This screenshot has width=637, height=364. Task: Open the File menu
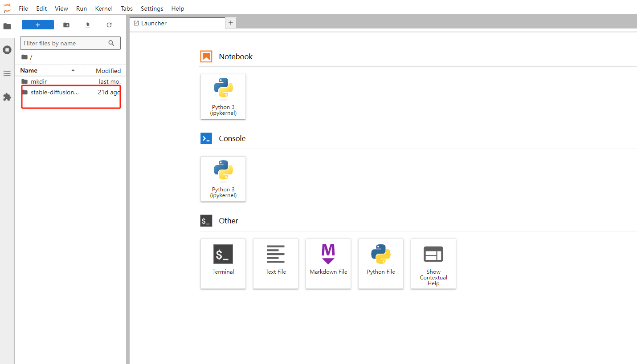click(x=24, y=8)
